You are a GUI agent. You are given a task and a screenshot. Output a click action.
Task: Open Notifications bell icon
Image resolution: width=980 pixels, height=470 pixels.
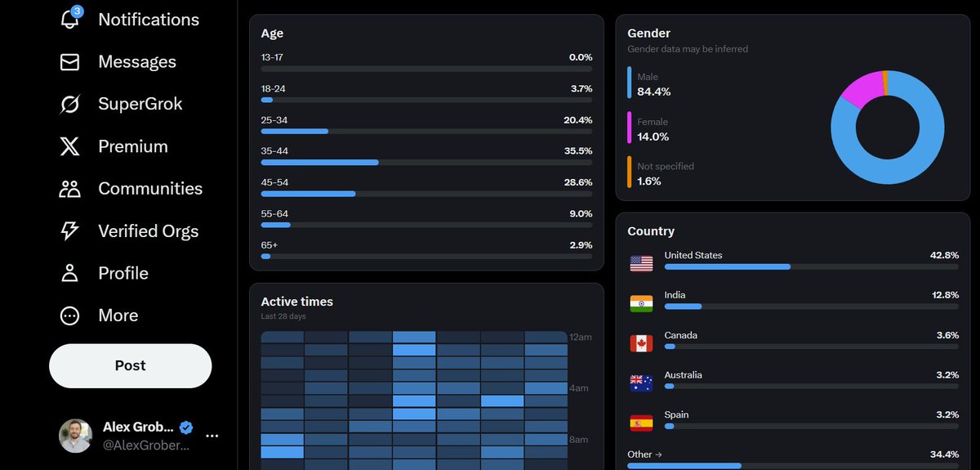point(70,18)
